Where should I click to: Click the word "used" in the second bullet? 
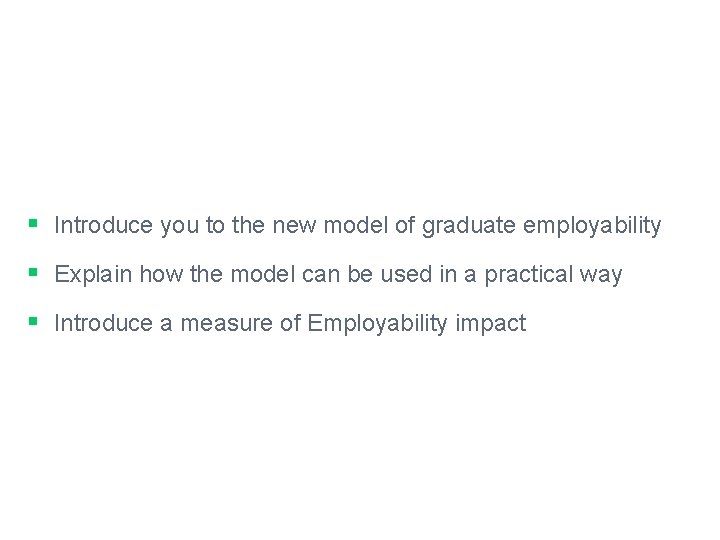click(405, 274)
